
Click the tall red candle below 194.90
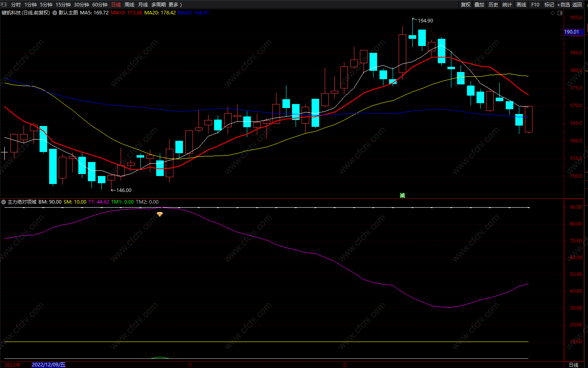[403, 54]
